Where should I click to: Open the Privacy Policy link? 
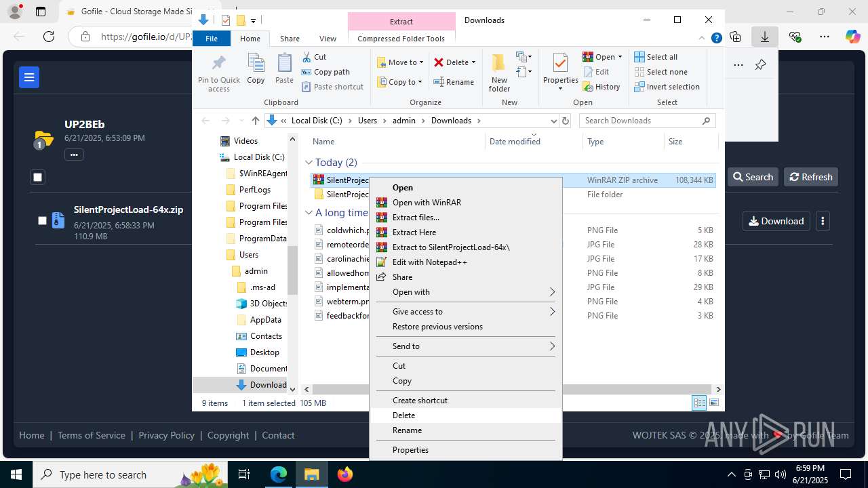click(x=166, y=435)
